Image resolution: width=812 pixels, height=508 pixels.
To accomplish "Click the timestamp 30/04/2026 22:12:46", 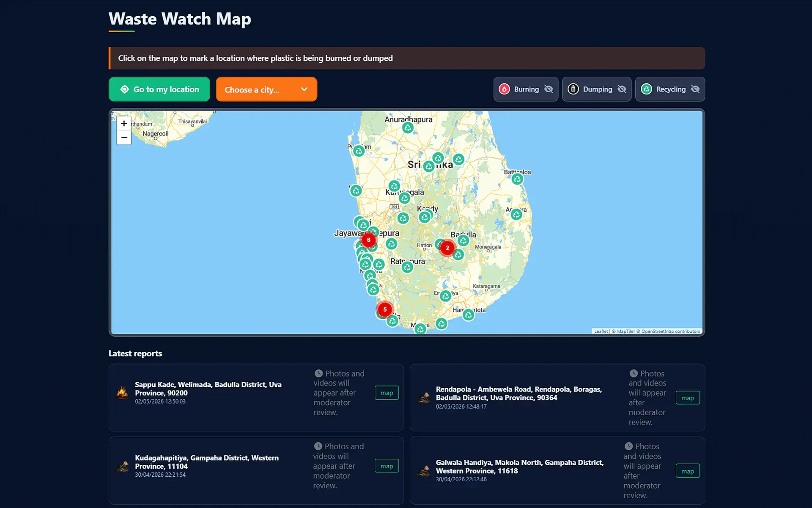I will click(x=461, y=479).
